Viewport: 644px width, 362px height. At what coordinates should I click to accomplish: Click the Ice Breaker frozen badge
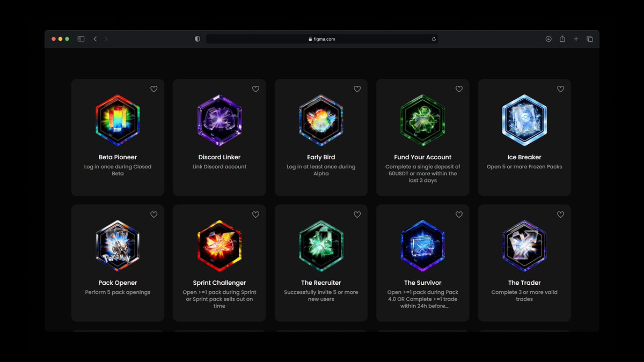(524, 120)
